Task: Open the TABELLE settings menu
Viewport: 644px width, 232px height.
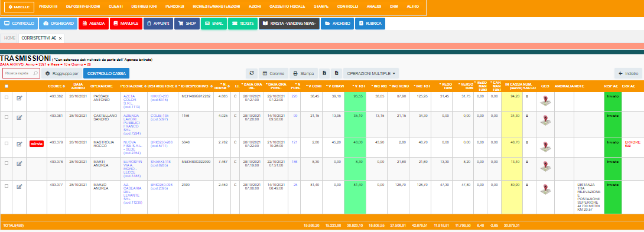Action: click(x=19, y=7)
